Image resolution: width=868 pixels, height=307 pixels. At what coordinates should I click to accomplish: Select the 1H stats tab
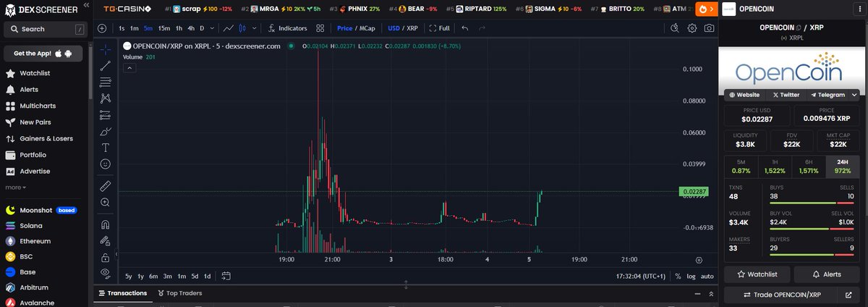tap(775, 166)
